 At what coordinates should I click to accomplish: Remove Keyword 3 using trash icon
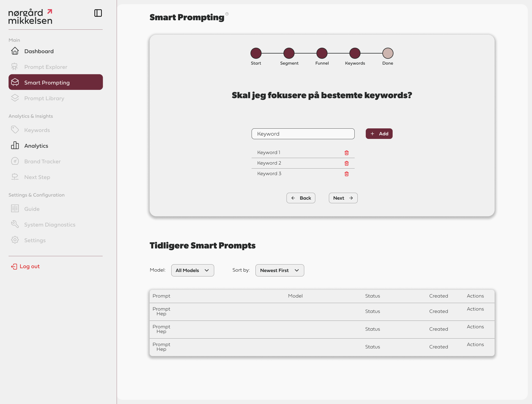pos(346,174)
